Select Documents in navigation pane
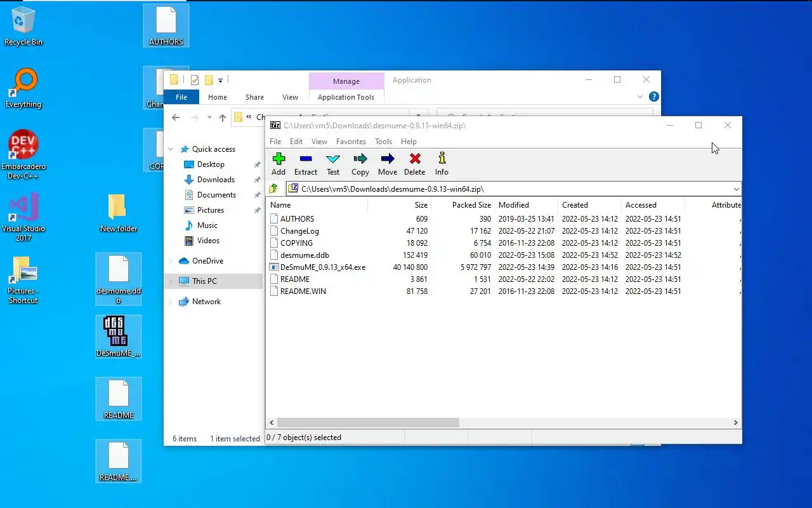Image resolution: width=812 pixels, height=508 pixels. pyautogui.click(x=216, y=195)
